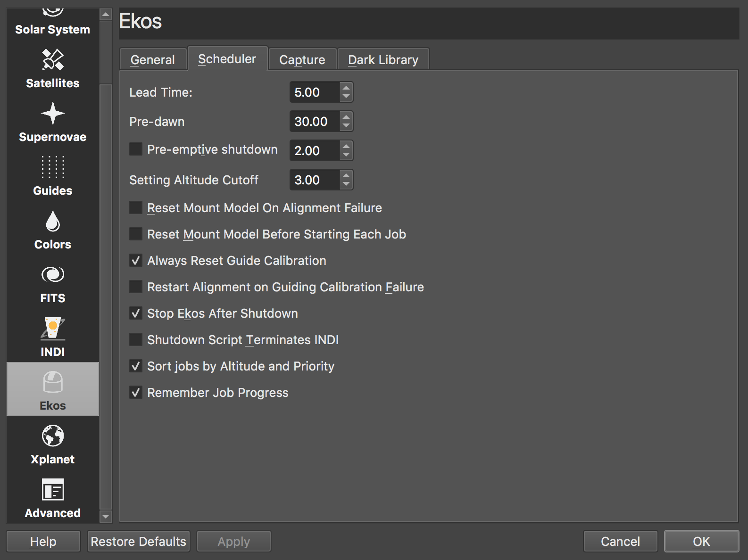Image resolution: width=748 pixels, height=560 pixels.
Task: Select the Ekos observatory dome icon
Action: [x=53, y=382]
